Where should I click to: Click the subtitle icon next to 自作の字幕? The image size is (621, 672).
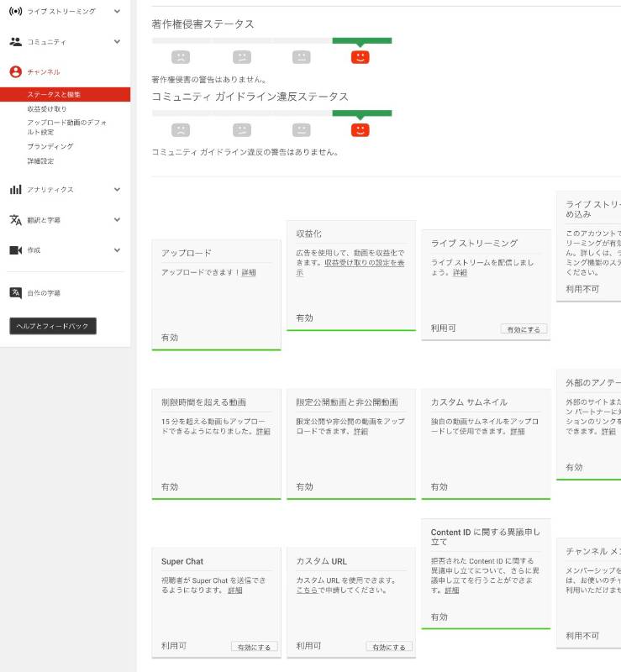pos(16,292)
